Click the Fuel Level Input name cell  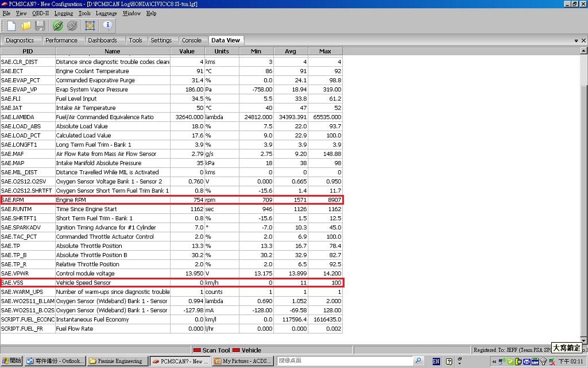tap(113, 99)
